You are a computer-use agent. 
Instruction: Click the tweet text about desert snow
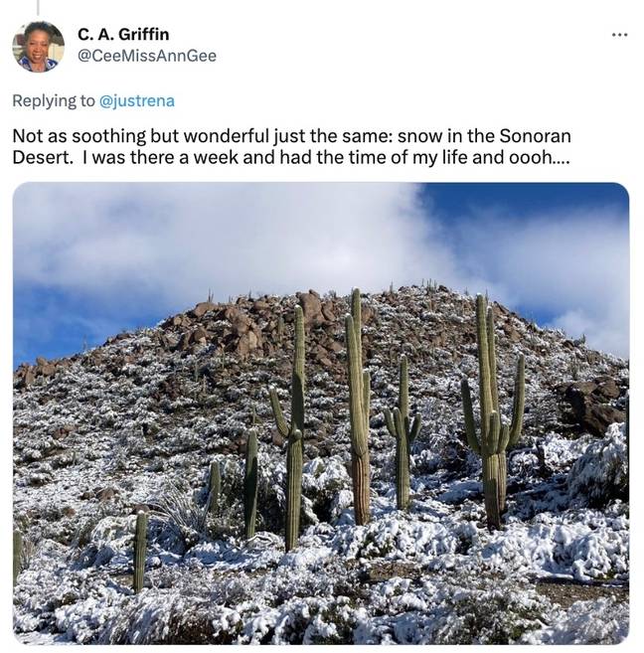coord(291,146)
